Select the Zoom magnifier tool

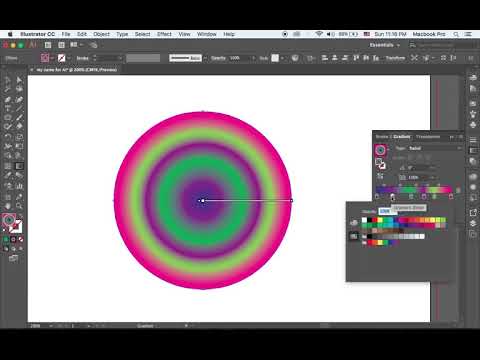coord(19,206)
